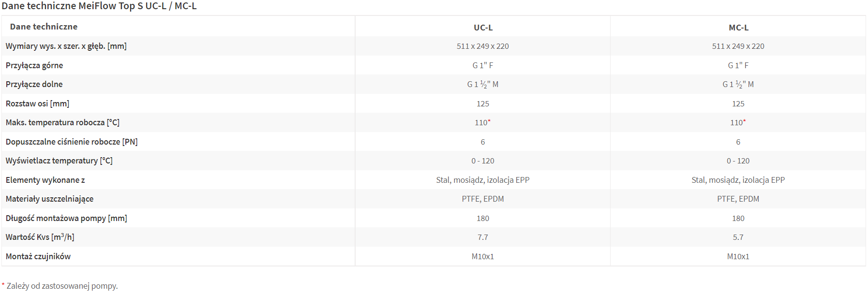Click the 'Przyłącza górne' row label

tap(34, 65)
